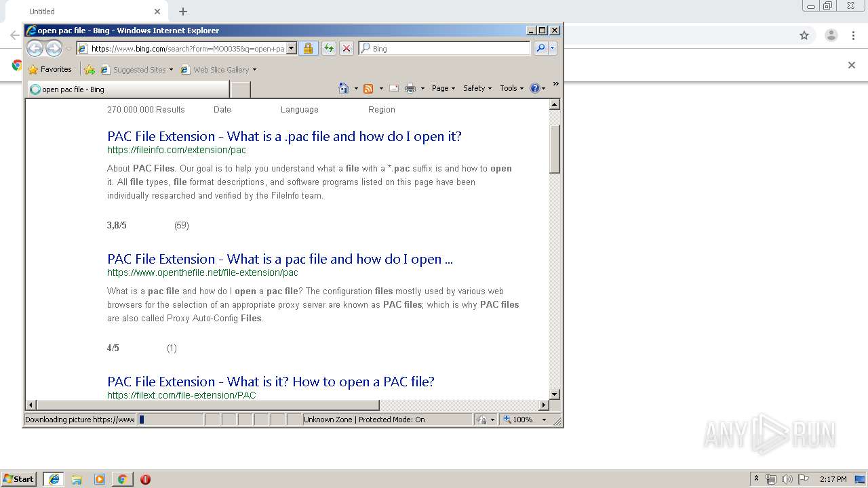
Task: Print the page with the printer icon
Action: tap(410, 88)
